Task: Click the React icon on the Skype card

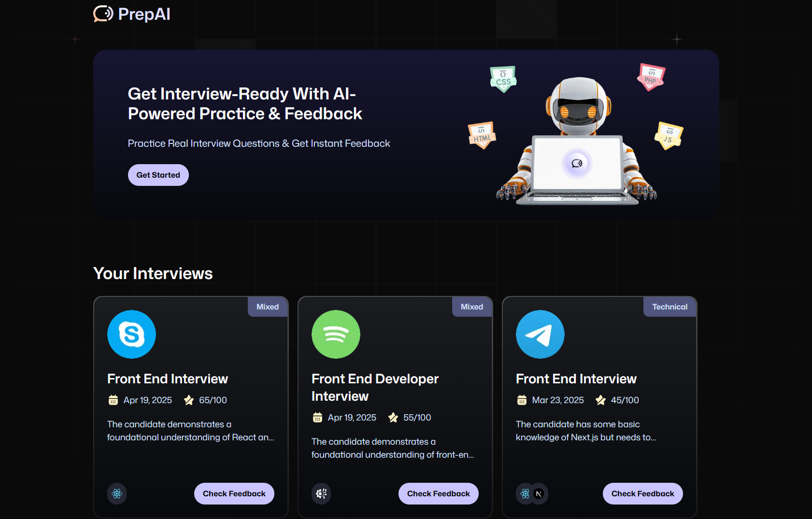Action: coord(117,493)
